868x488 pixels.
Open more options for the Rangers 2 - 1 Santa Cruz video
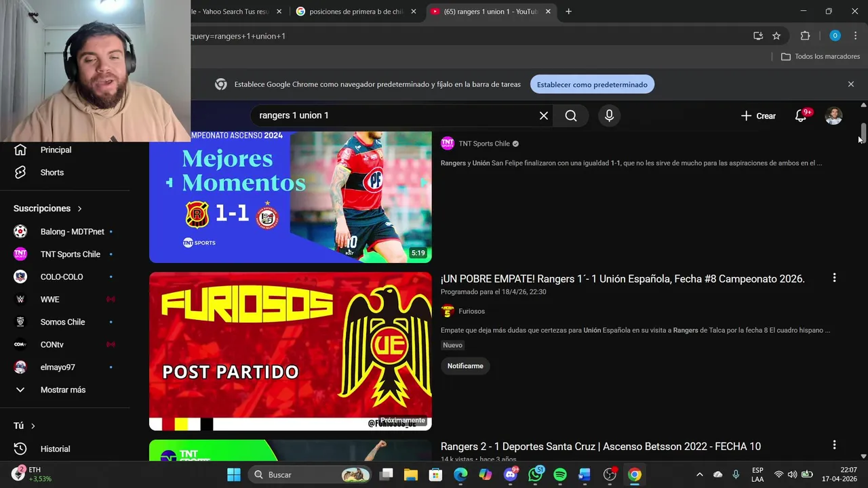tap(834, 445)
